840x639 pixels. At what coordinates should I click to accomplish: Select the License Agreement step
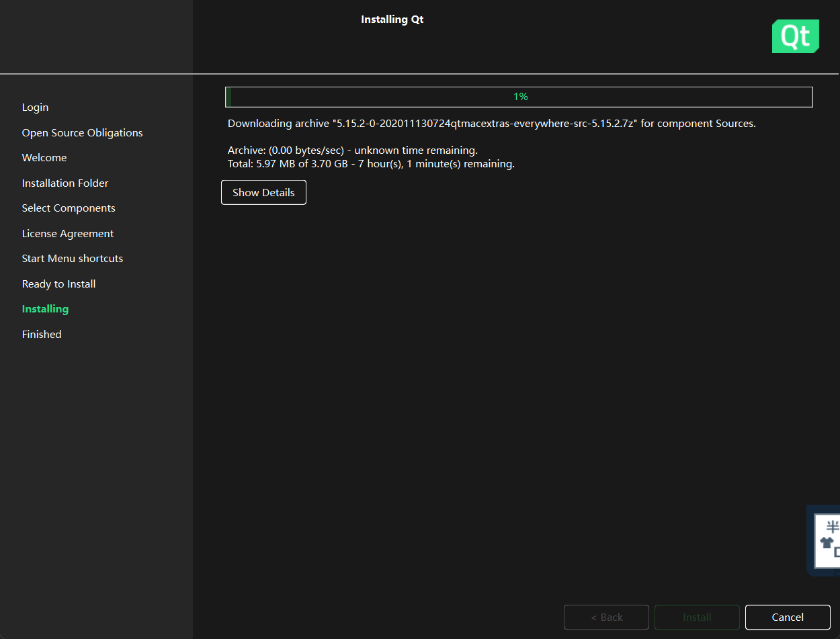point(68,234)
